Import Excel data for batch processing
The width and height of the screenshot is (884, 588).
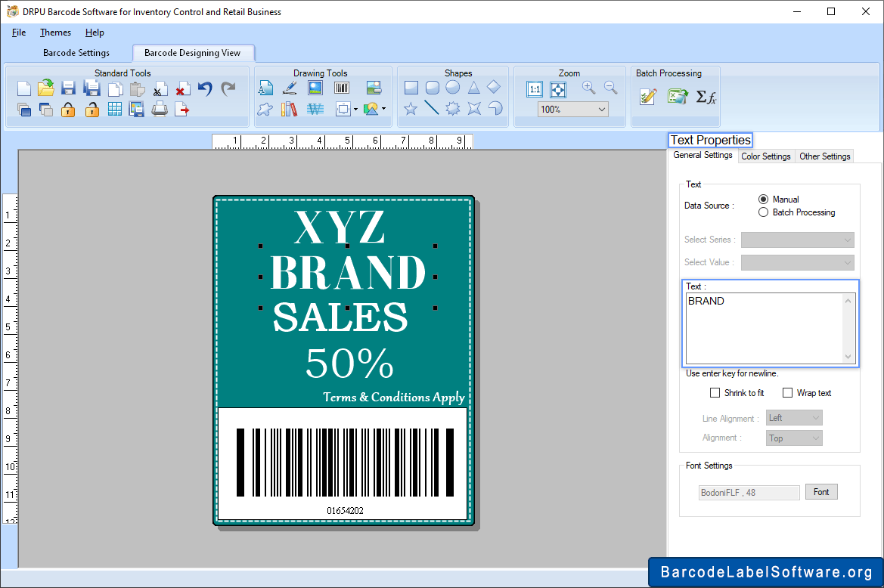pyautogui.click(x=677, y=96)
